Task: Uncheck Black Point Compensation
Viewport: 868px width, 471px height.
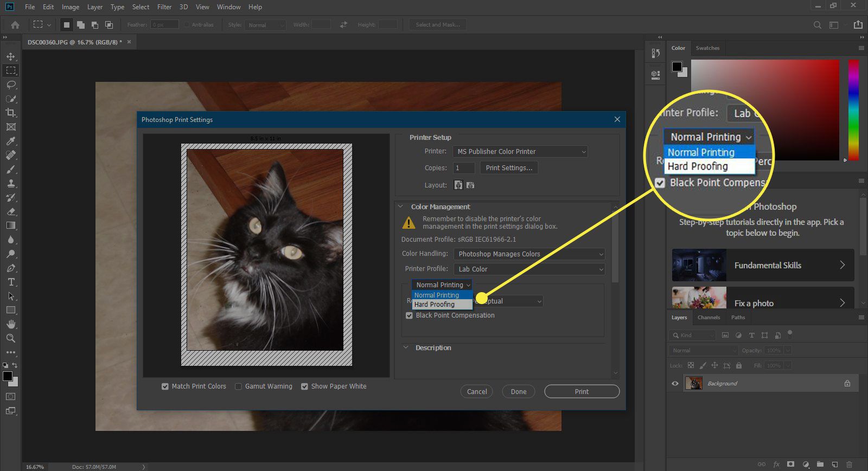Action: pyautogui.click(x=409, y=315)
